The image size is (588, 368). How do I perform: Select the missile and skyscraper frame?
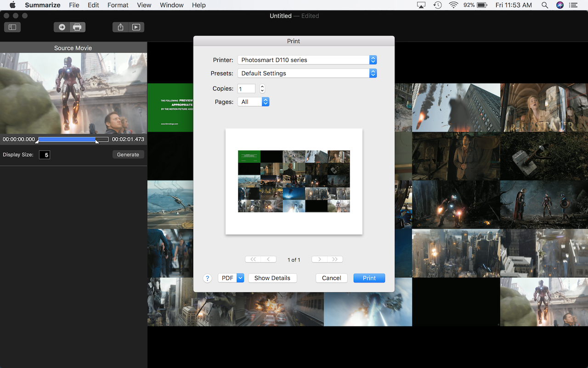point(456,108)
